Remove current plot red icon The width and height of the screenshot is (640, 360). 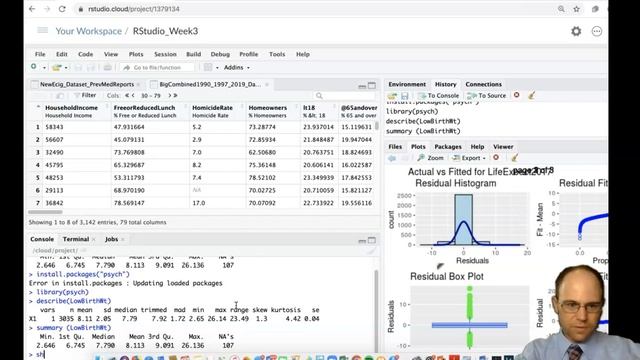496,158
